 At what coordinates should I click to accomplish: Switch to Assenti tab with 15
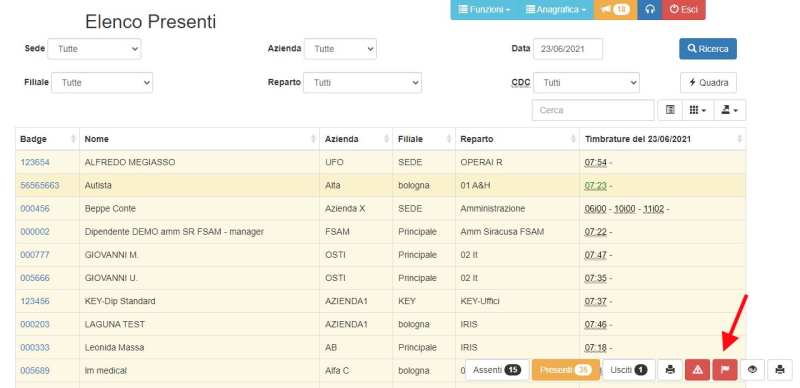point(497,370)
